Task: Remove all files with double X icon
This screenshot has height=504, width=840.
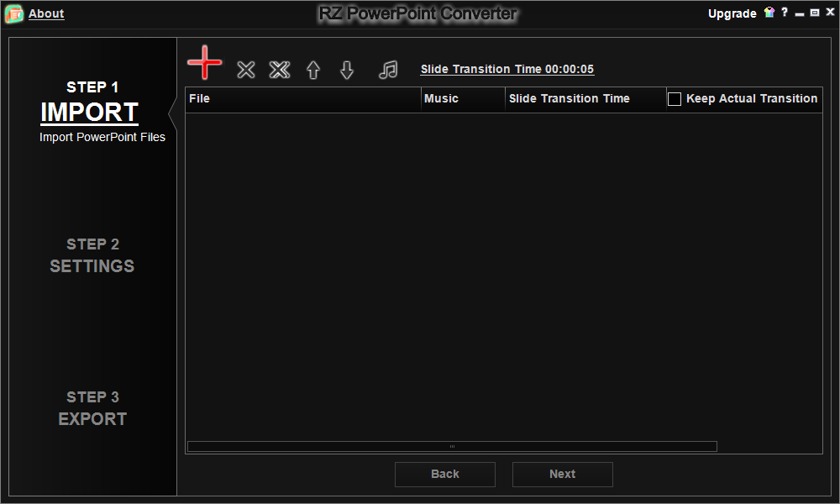Action: (280, 70)
